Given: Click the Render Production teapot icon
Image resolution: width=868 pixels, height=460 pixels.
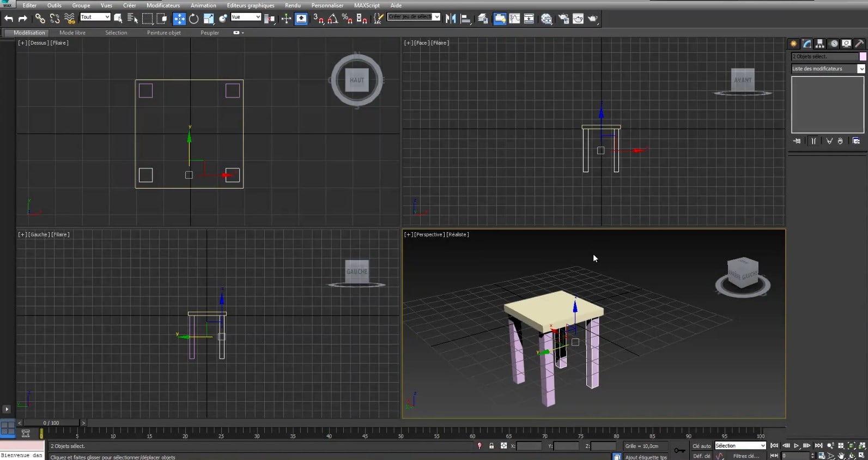Looking at the screenshot, I should pos(593,19).
